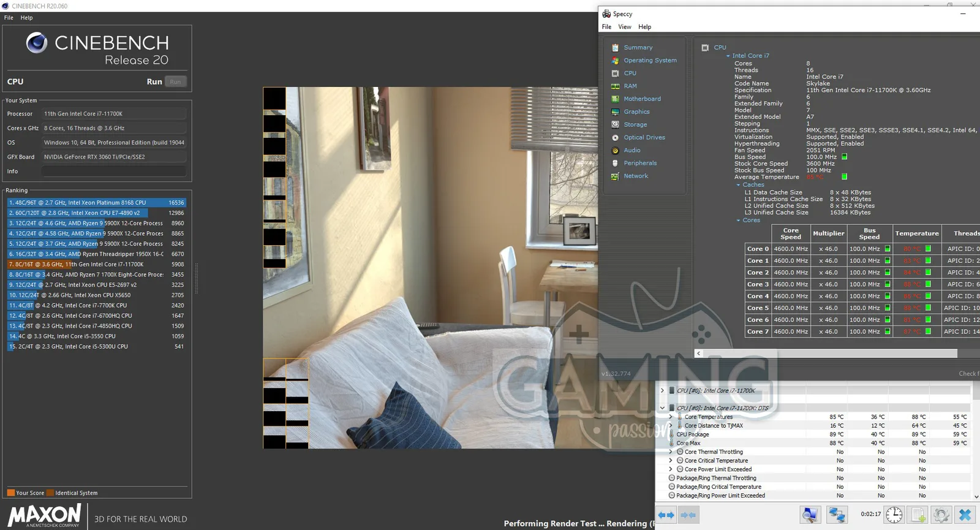Image resolution: width=980 pixels, height=530 pixels.
Task: Select the CPU chip icon in Speccy sidebar
Action: tap(616, 73)
